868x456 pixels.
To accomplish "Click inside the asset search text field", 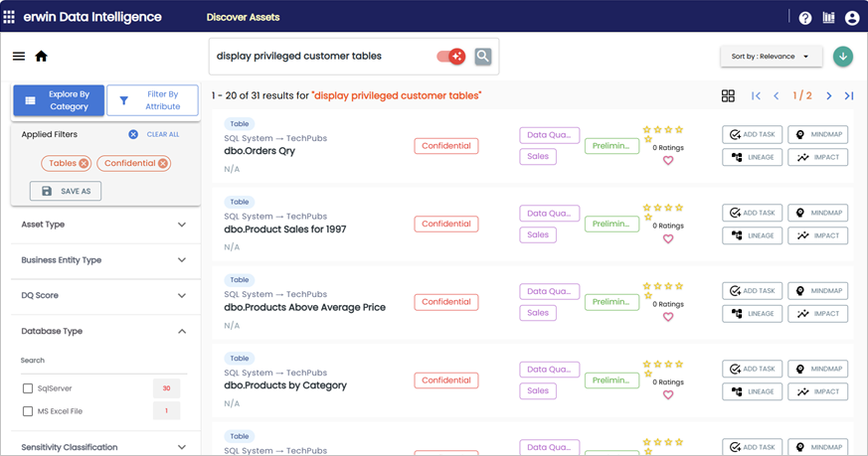I will (318, 57).
